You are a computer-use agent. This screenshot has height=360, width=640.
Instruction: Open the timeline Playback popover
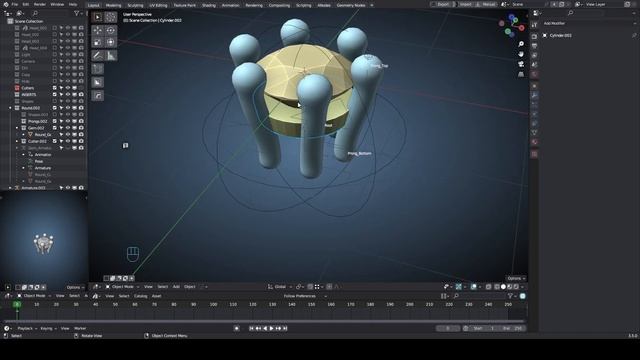pyautogui.click(x=27, y=328)
